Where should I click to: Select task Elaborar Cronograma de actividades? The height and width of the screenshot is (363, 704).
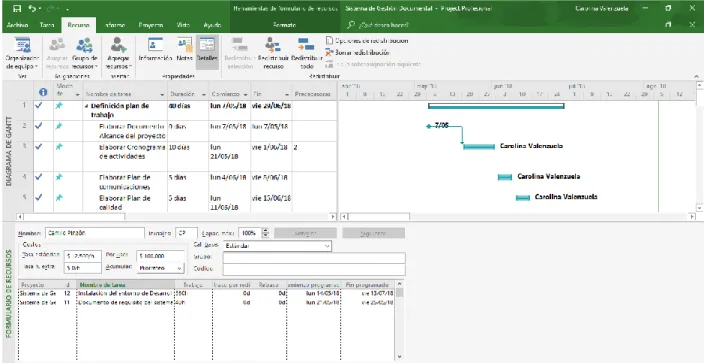click(x=132, y=152)
